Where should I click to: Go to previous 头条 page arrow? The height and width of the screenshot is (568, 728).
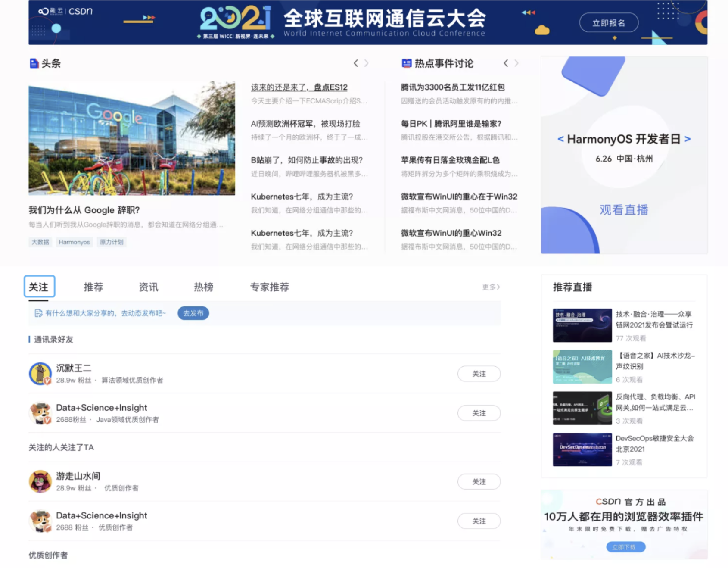[356, 63]
